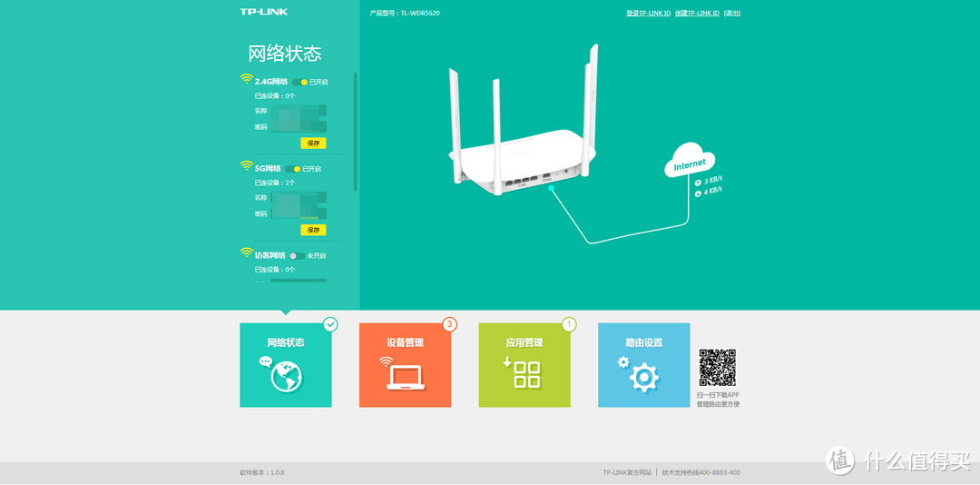Click the 登录TP-LINK ID link
The height and width of the screenshot is (485, 980).
(x=648, y=13)
